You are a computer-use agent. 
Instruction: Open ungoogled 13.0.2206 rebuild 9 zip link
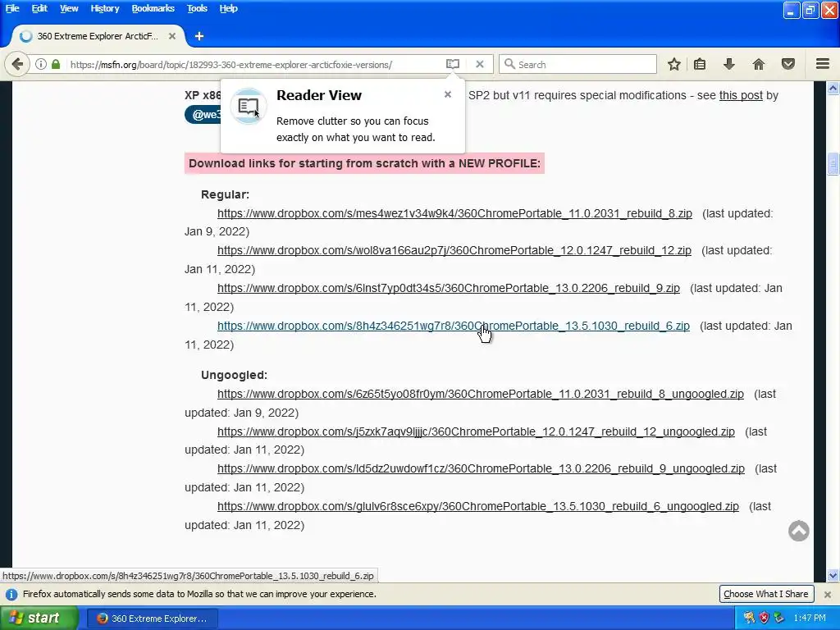(481, 468)
